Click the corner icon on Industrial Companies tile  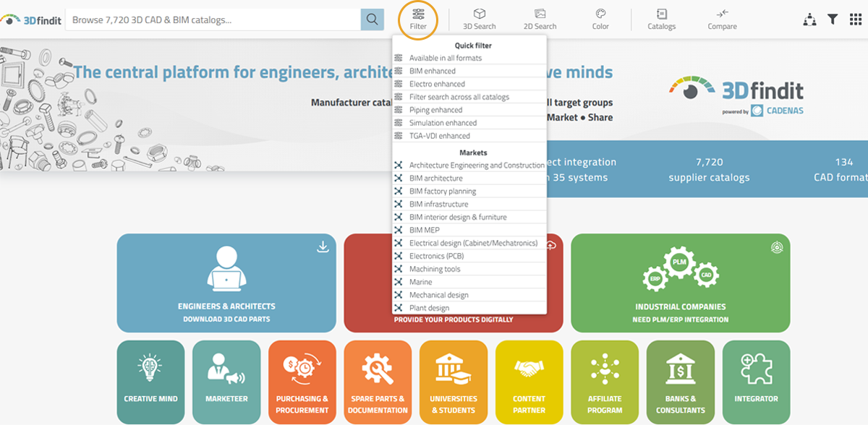click(777, 247)
